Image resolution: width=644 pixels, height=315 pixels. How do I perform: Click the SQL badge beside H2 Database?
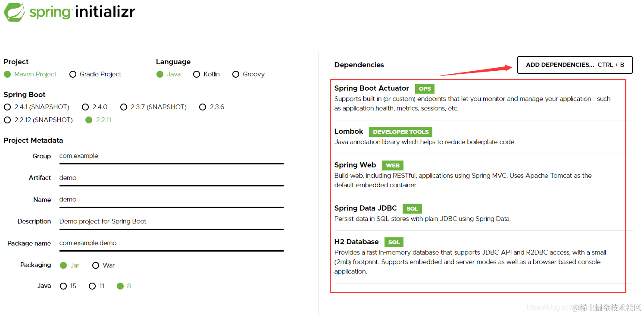click(x=394, y=242)
